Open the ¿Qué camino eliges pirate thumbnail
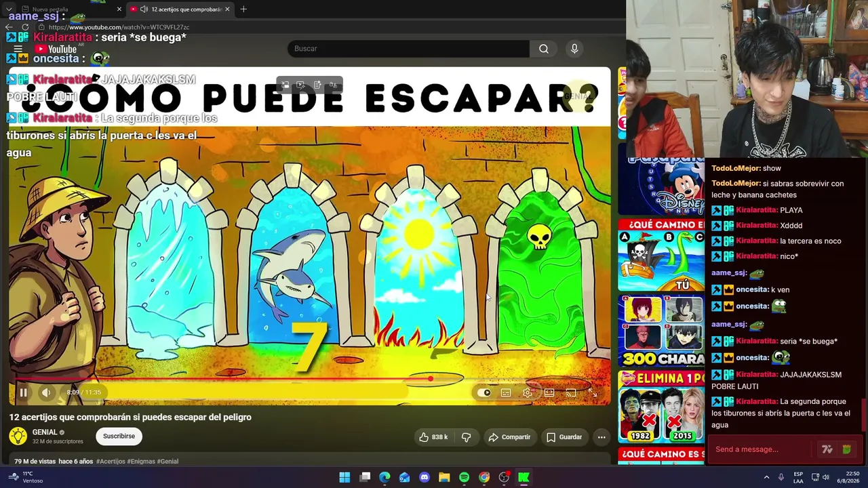868x488 pixels. pyautogui.click(x=661, y=254)
